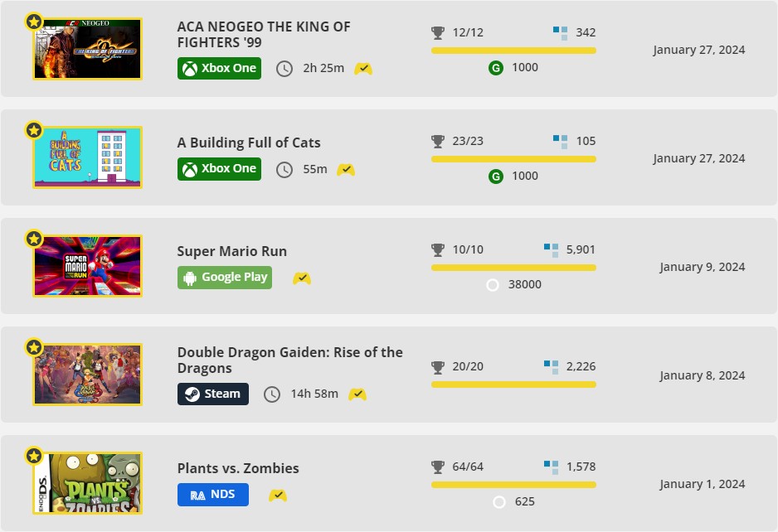
Task: Click the Double Dragon Gaiden cover thumbnail
Action: (x=87, y=375)
